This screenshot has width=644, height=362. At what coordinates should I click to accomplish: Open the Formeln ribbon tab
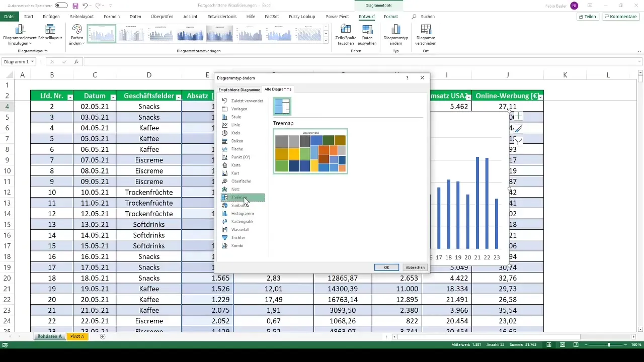point(112,17)
